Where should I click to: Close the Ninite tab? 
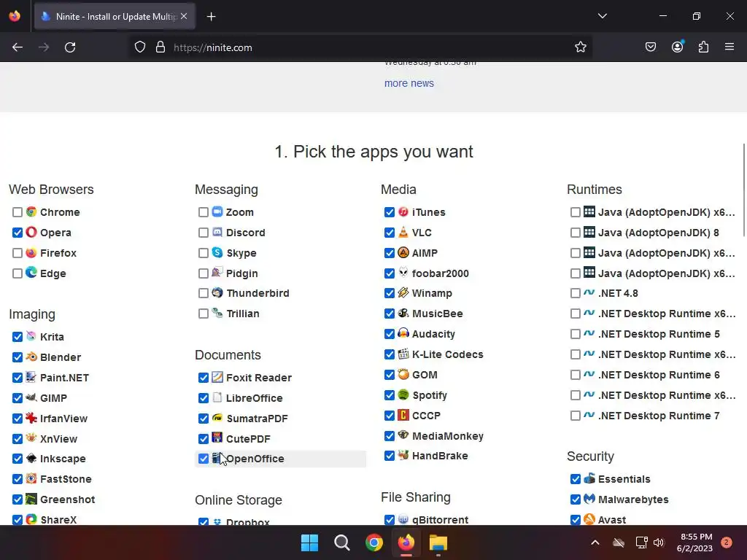click(184, 16)
